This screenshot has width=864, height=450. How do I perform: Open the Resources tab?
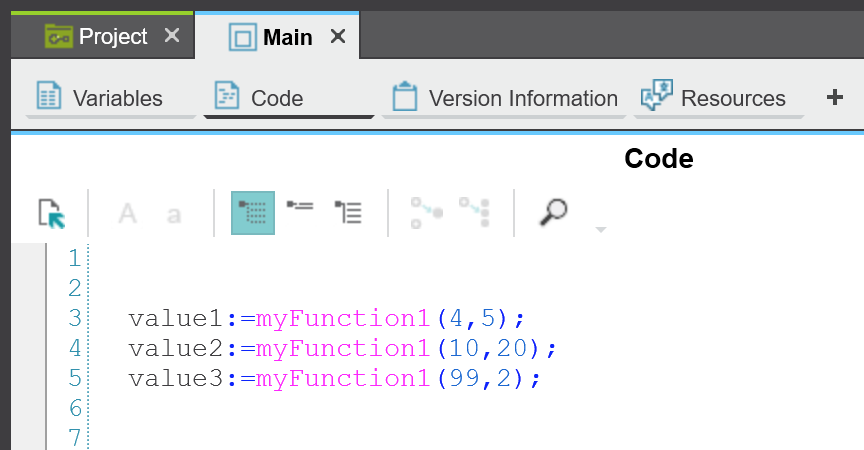pyautogui.click(x=719, y=98)
